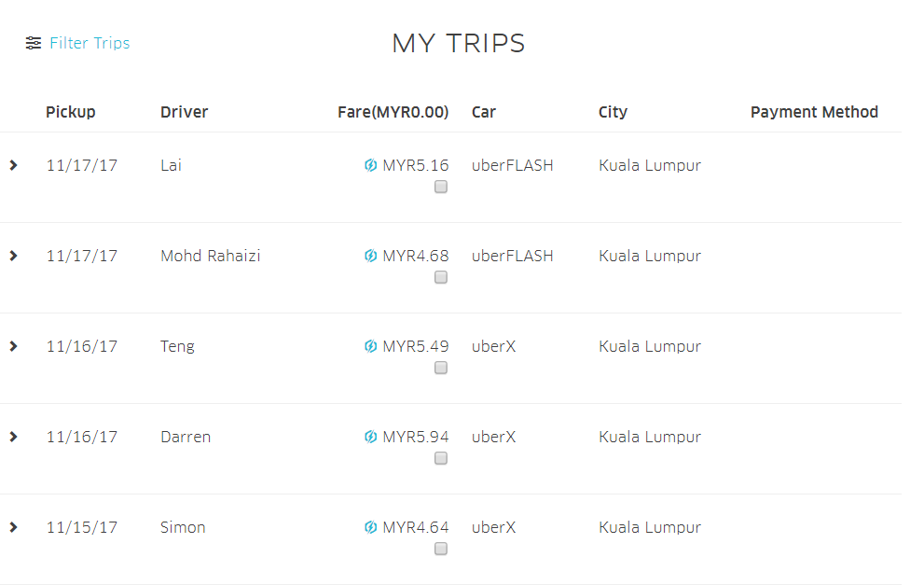The height and width of the screenshot is (585, 924).
Task: Click the Payment Method column header
Action: point(814,112)
